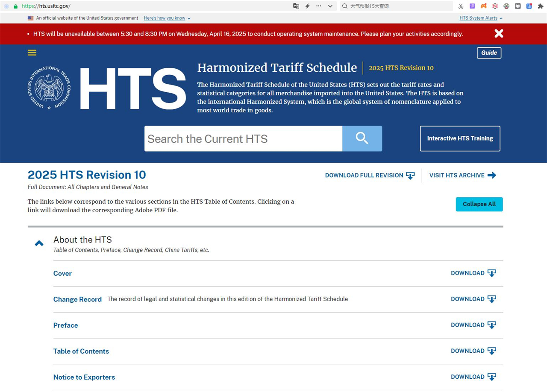Click the Harmonized Tariff Schedule title
The height and width of the screenshot is (392, 547).
[x=277, y=67]
